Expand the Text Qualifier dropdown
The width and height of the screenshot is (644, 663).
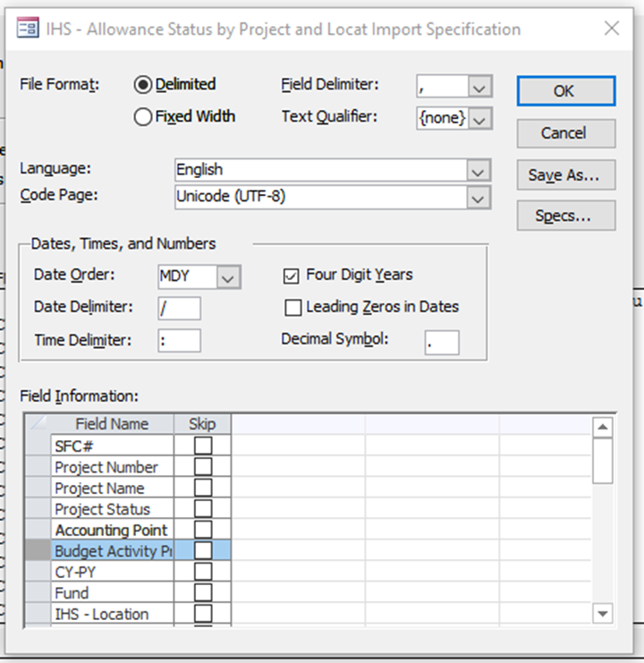(x=480, y=118)
